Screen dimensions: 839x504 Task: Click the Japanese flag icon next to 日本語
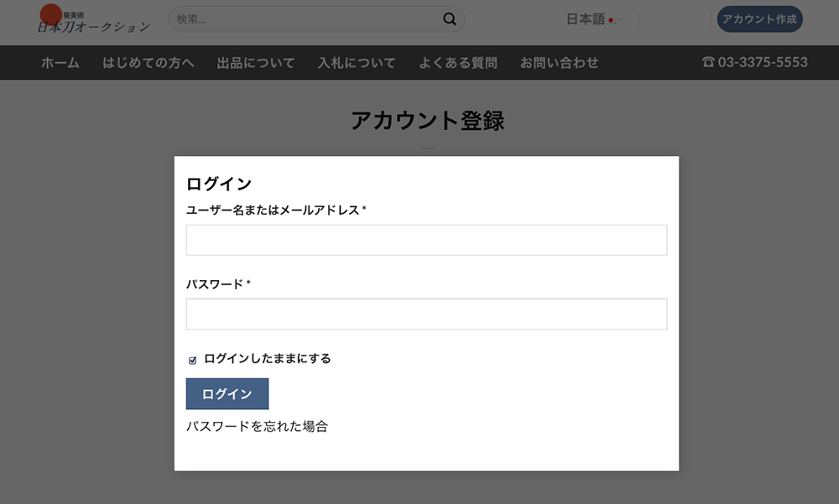[x=612, y=19]
